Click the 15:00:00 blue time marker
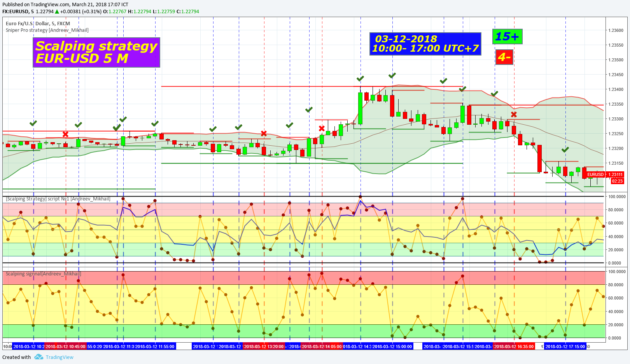The height and width of the screenshot is (364, 630). click(x=392, y=347)
